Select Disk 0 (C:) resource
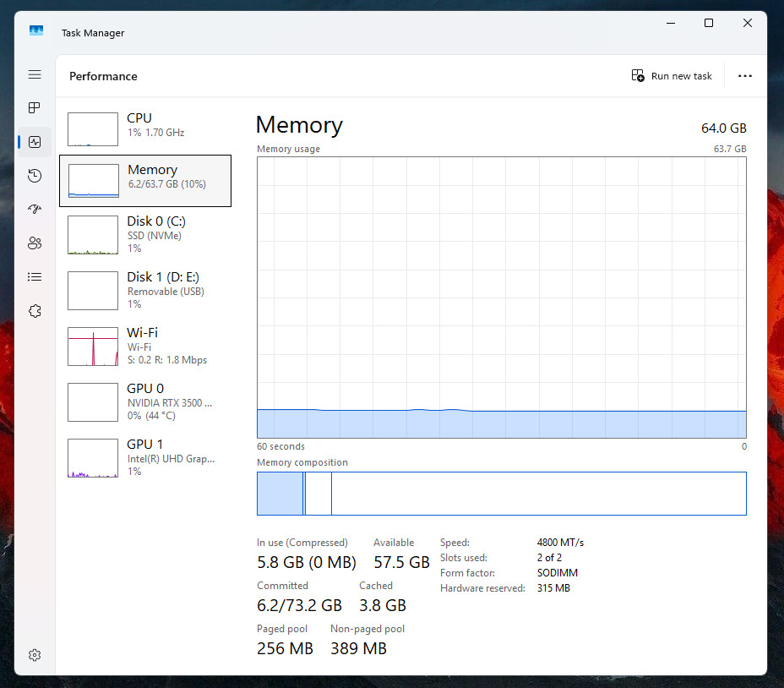 point(145,235)
